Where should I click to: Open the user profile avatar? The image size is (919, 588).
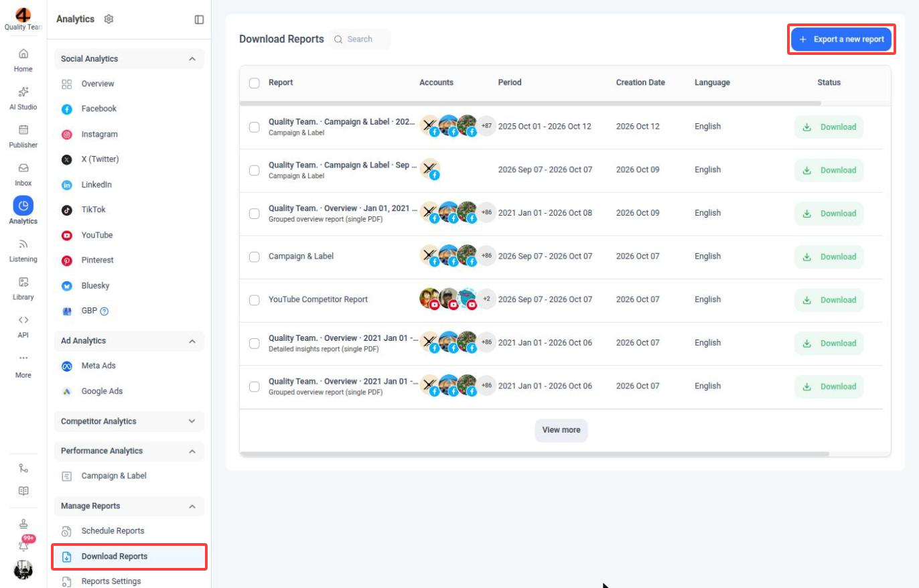pyautogui.click(x=23, y=569)
